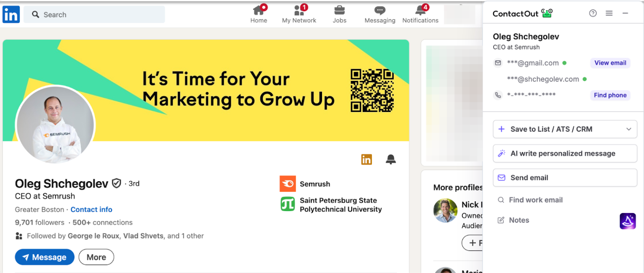Open the Saint Petersburg Polytechnical University link

tap(340, 205)
